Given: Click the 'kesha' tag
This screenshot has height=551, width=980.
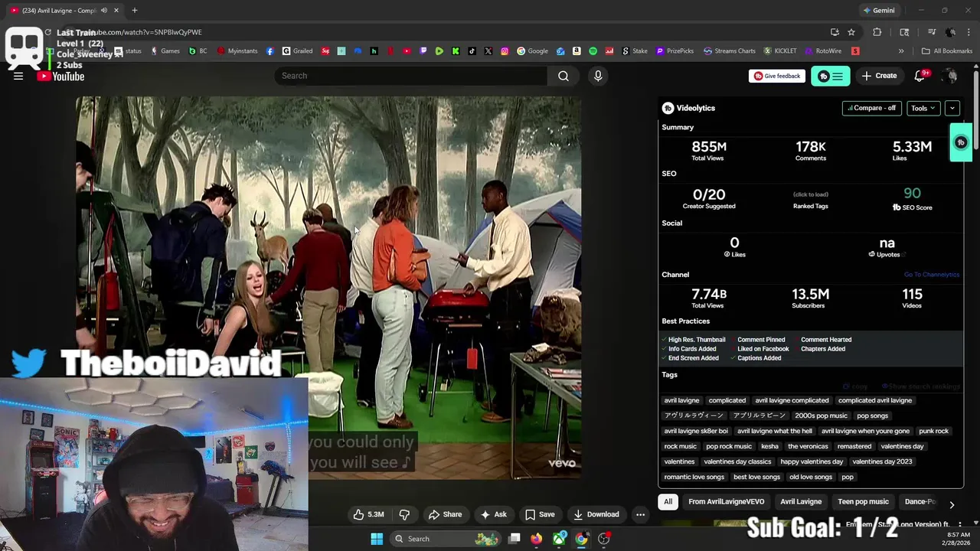Looking at the screenshot, I should pos(769,446).
